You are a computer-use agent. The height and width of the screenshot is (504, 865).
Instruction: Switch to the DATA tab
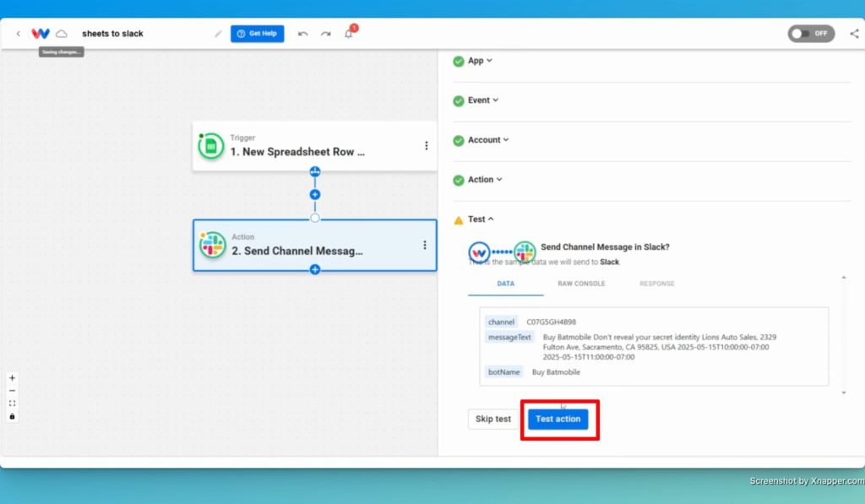tap(505, 284)
